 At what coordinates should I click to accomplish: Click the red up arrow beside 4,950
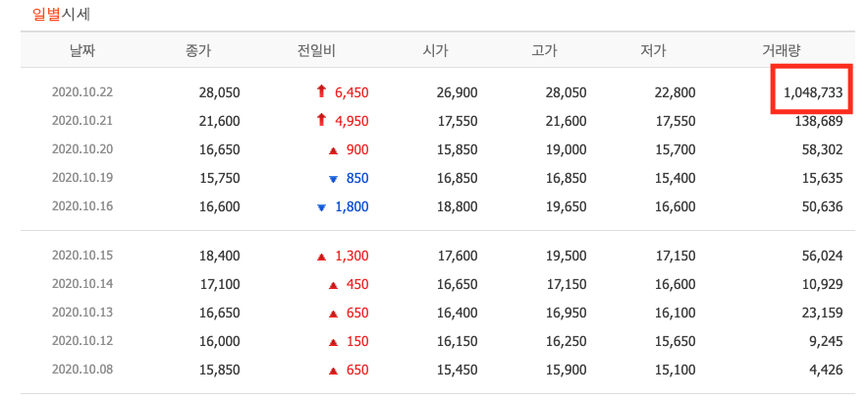tap(321, 120)
